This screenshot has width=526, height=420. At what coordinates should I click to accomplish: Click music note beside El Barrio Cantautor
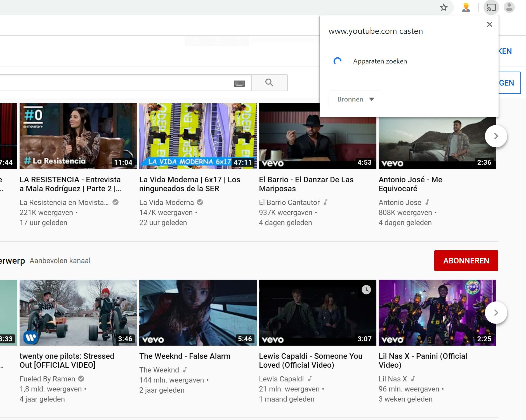point(325,202)
